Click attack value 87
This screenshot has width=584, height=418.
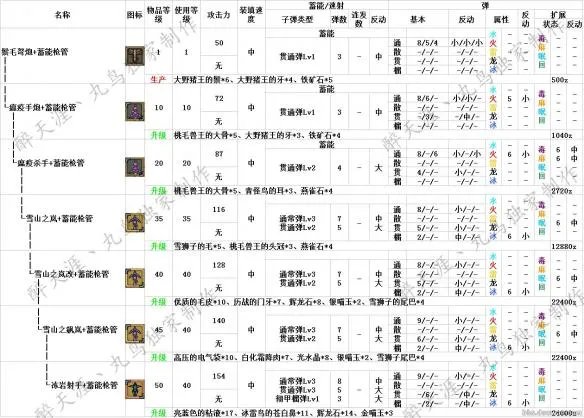219,154
